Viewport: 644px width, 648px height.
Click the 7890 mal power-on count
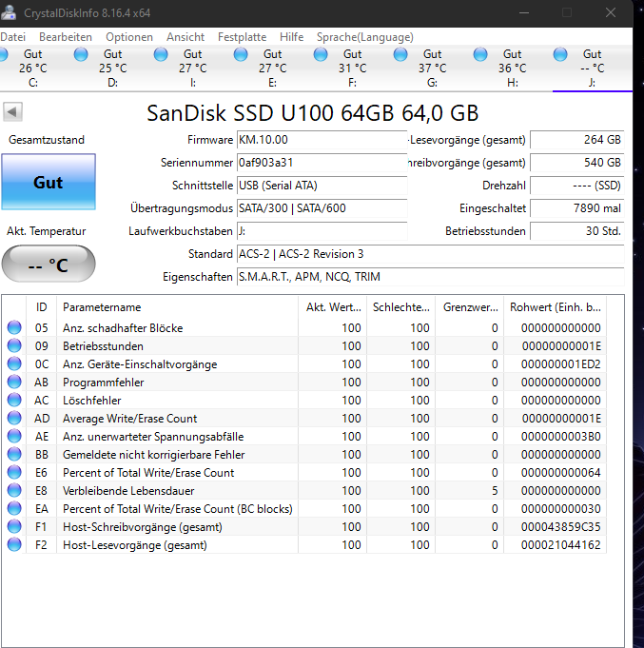pyautogui.click(x=576, y=207)
